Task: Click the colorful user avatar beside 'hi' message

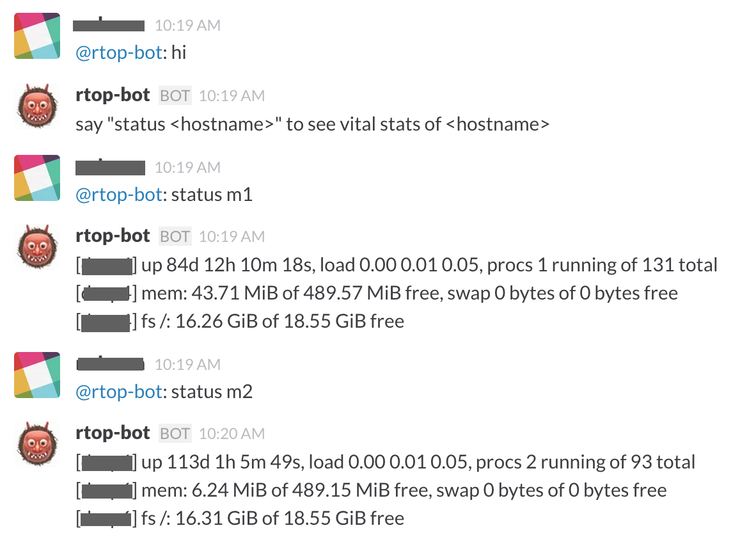Action: (37, 36)
